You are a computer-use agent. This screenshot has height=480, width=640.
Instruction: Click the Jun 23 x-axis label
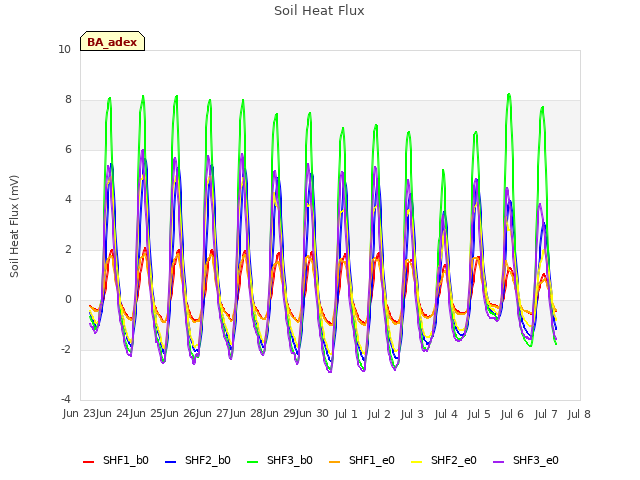(80, 414)
